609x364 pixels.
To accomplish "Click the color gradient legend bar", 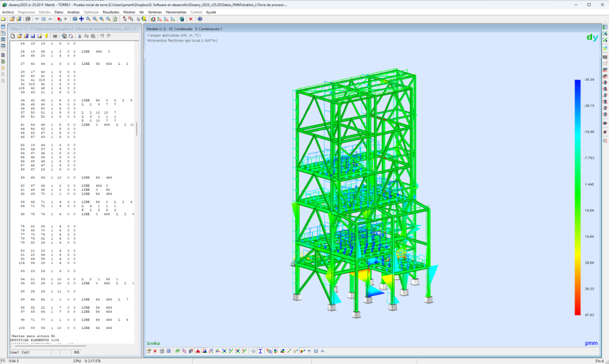I will pyautogui.click(x=577, y=196).
